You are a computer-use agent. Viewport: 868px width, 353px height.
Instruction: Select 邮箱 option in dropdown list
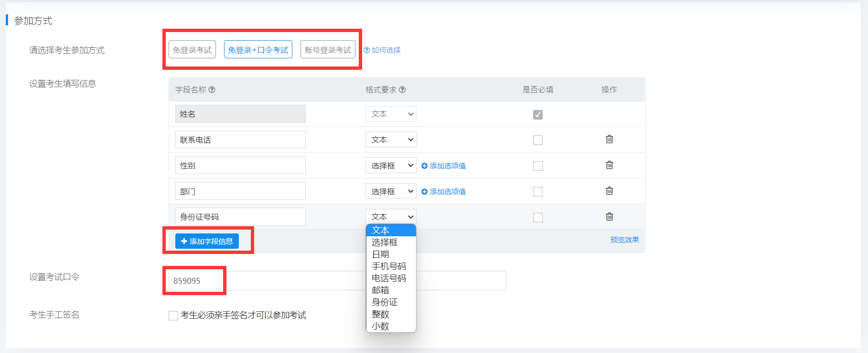tap(391, 290)
